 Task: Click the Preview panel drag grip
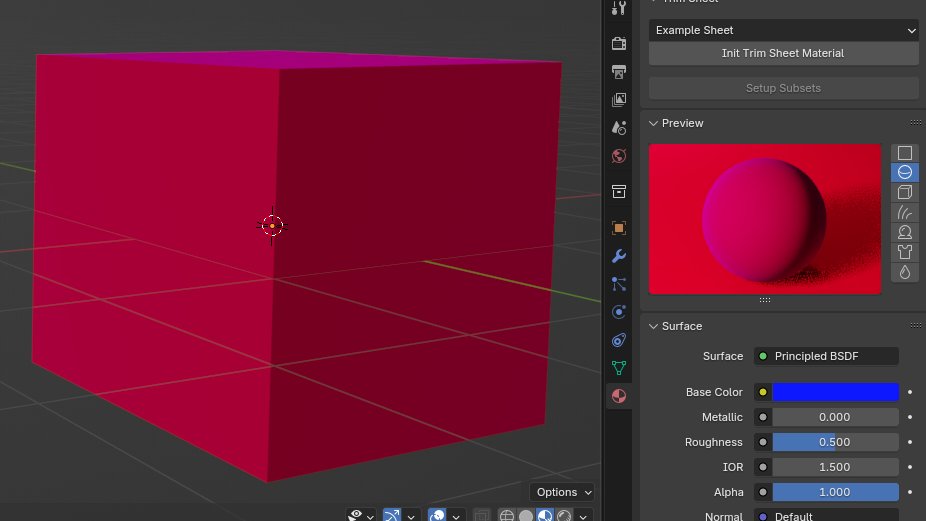tap(915, 123)
